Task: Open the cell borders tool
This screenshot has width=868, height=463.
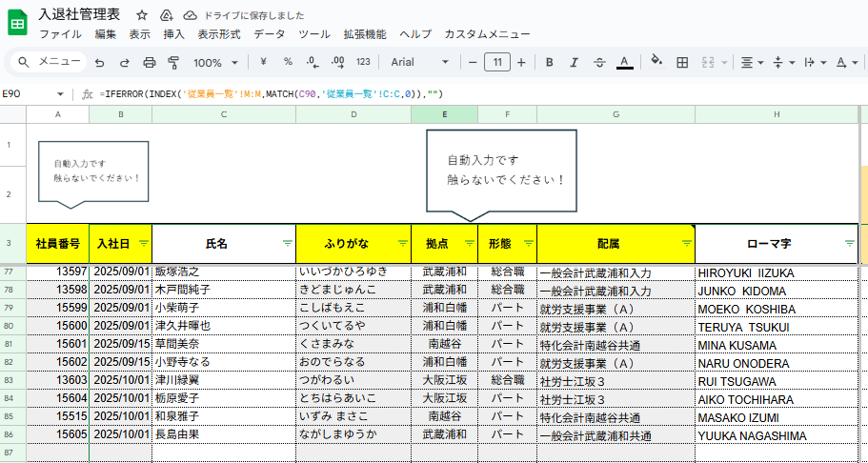Action: [682, 62]
